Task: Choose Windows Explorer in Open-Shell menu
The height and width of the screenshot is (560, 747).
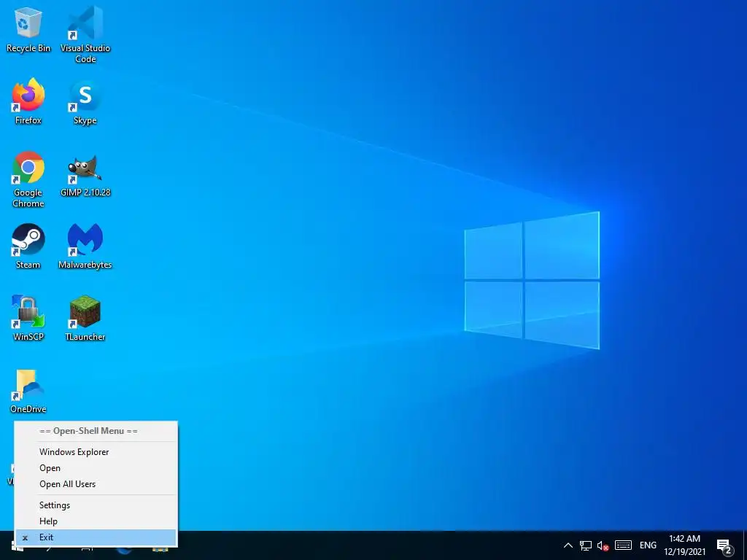Action: 96,452
